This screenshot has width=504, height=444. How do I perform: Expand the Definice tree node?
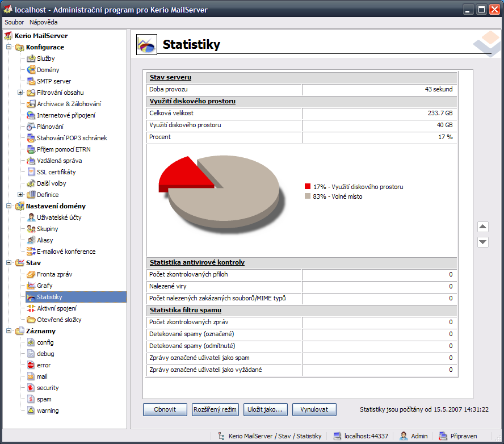[20, 195]
